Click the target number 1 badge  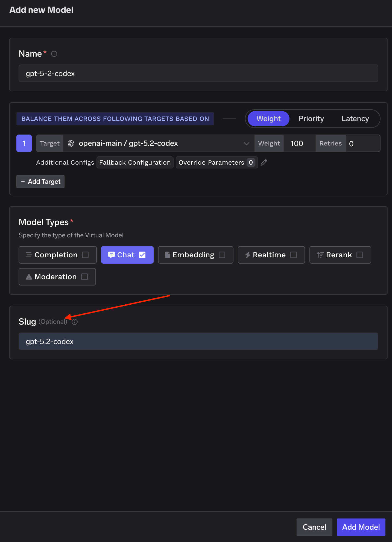click(24, 143)
